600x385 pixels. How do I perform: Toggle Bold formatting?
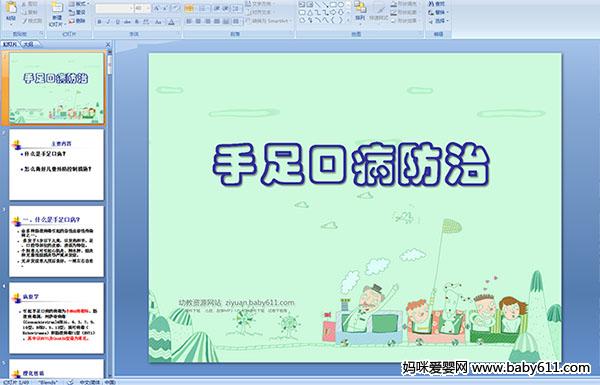(x=99, y=22)
